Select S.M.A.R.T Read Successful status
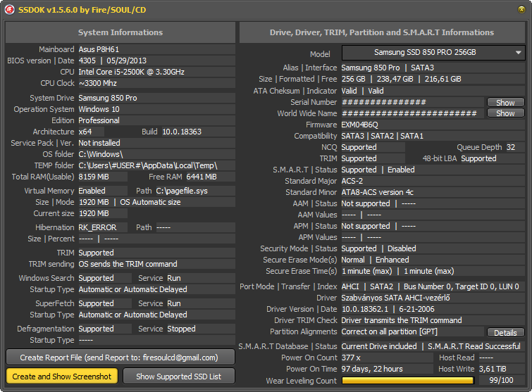The width and height of the screenshot is (532, 392). click(x=474, y=346)
